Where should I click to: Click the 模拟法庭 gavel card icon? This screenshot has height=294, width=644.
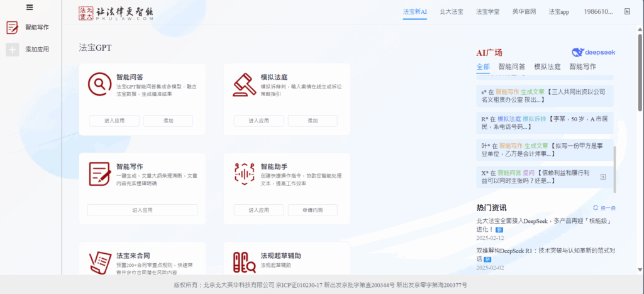245,84
